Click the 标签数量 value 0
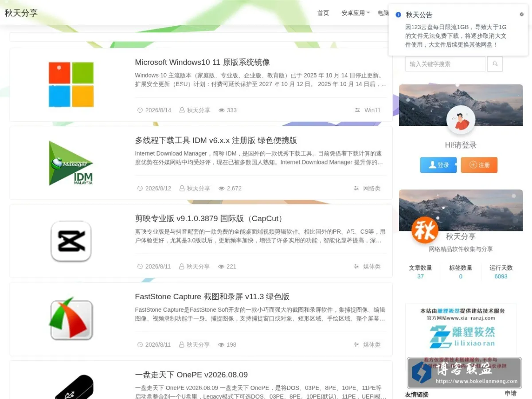Viewport: 532px width, 399px height. (461, 276)
